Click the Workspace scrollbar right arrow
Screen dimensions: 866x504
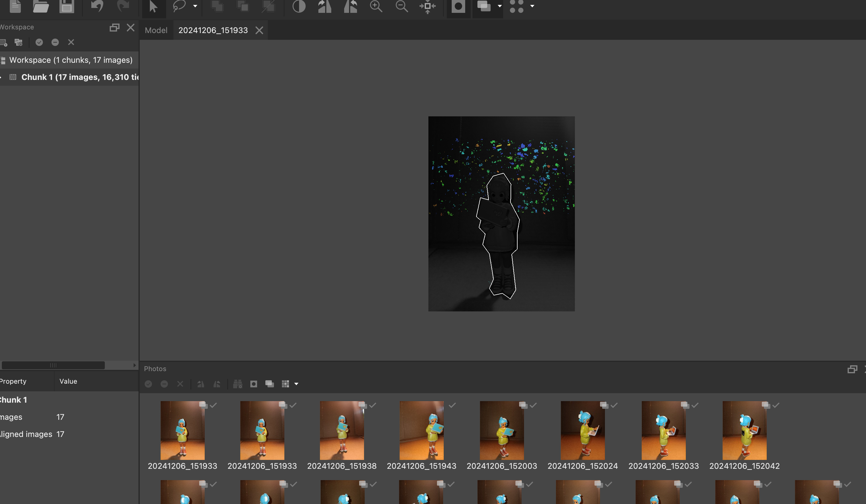click(x=135, y=365)
